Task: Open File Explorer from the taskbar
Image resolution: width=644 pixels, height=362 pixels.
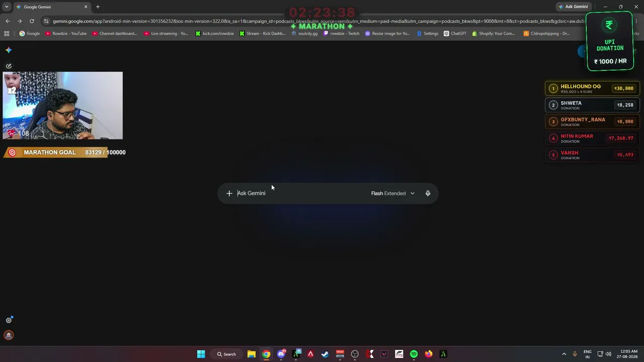Action: pyautogui.click(x=252, y=354)
